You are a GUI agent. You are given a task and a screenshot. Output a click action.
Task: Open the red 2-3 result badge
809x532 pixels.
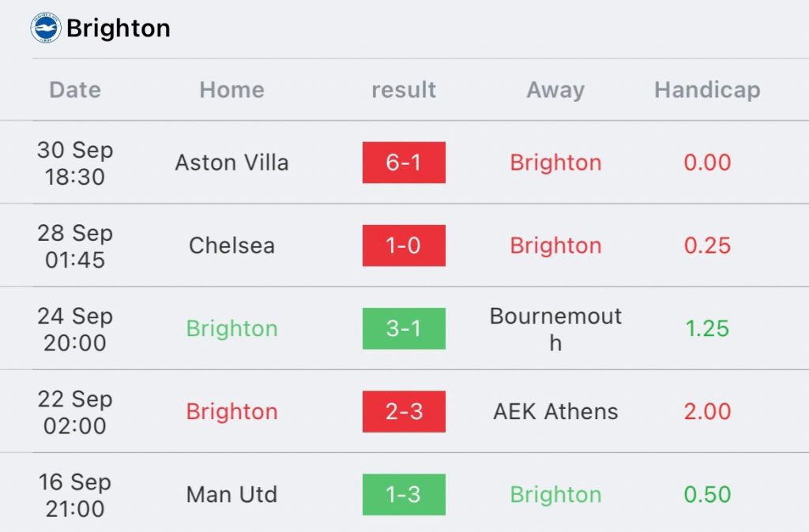404,411
